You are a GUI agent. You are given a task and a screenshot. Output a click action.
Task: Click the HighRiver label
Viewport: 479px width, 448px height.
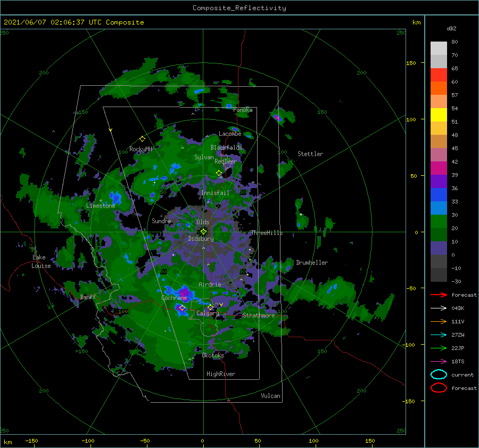[221, 374]
